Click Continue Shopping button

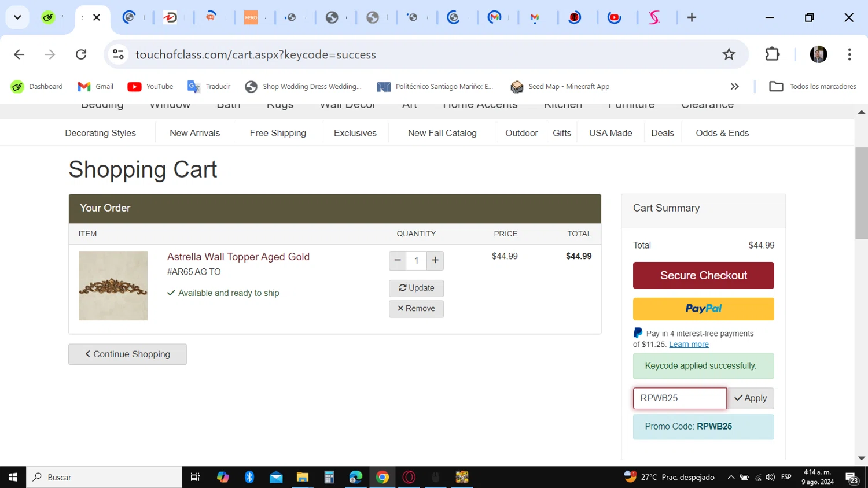[x=127, y=354]
